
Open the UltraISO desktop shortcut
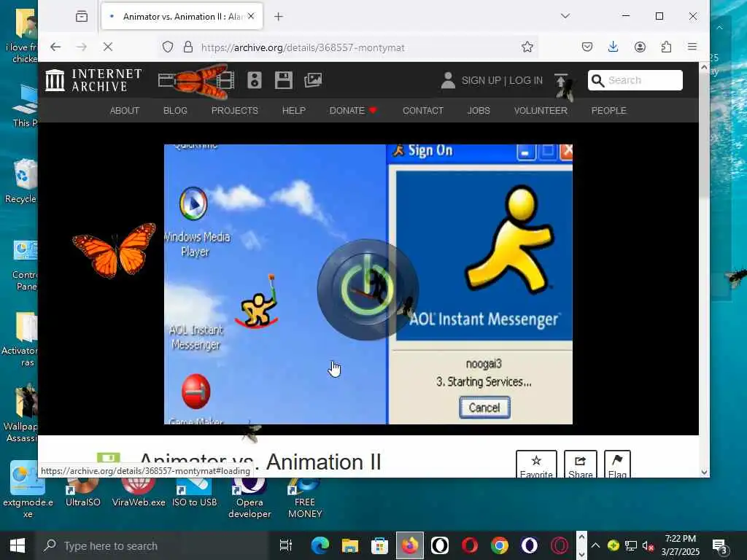tap(83, 493)
